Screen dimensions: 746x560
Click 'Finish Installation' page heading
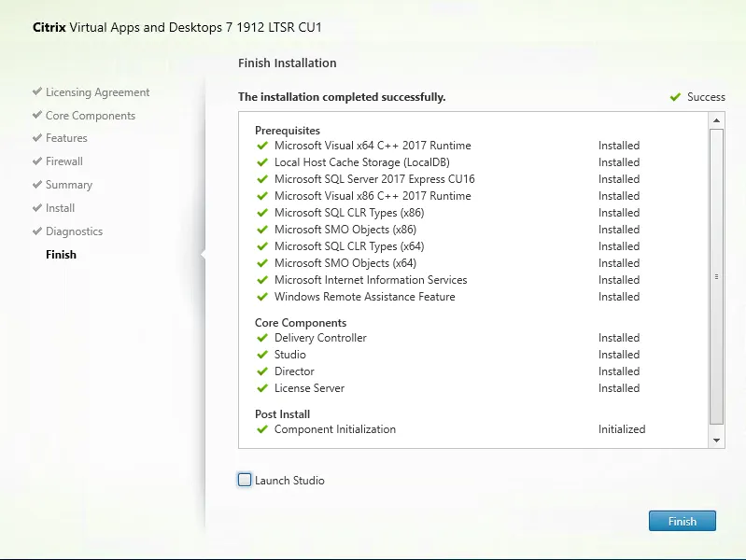point(288,63)
